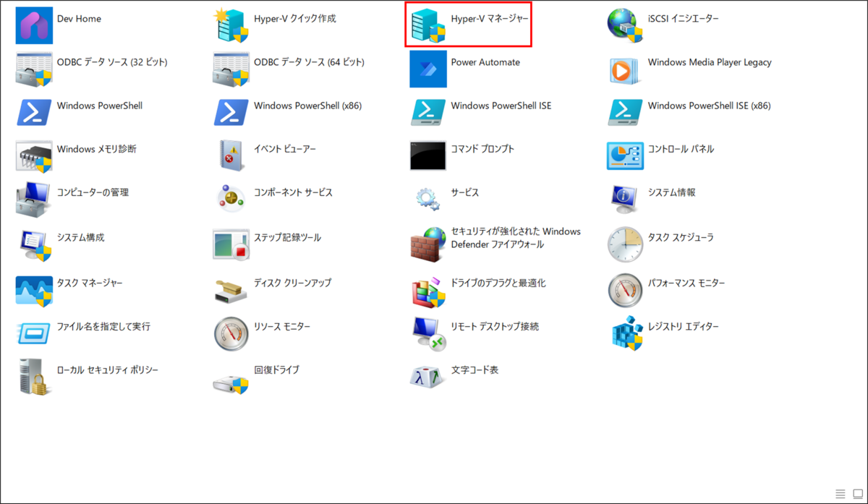868x504 pixels.
Task: Switch to details list view
Action: point(841,494)
